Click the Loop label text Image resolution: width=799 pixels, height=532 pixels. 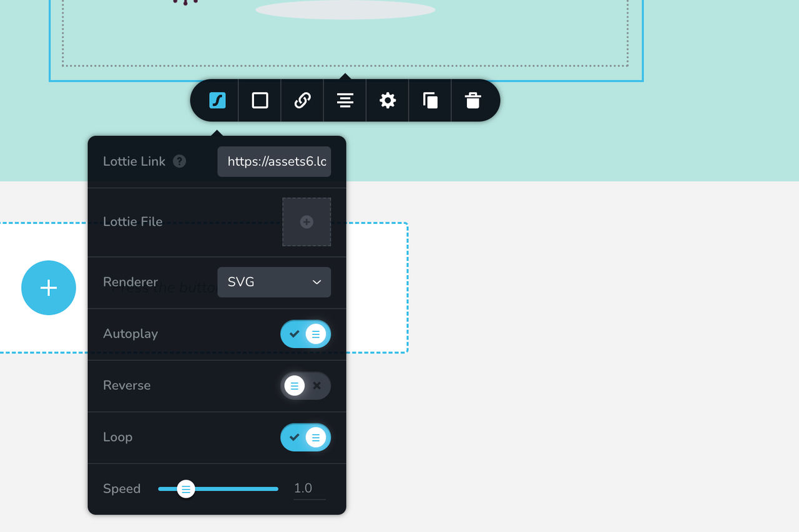(118, 437)
